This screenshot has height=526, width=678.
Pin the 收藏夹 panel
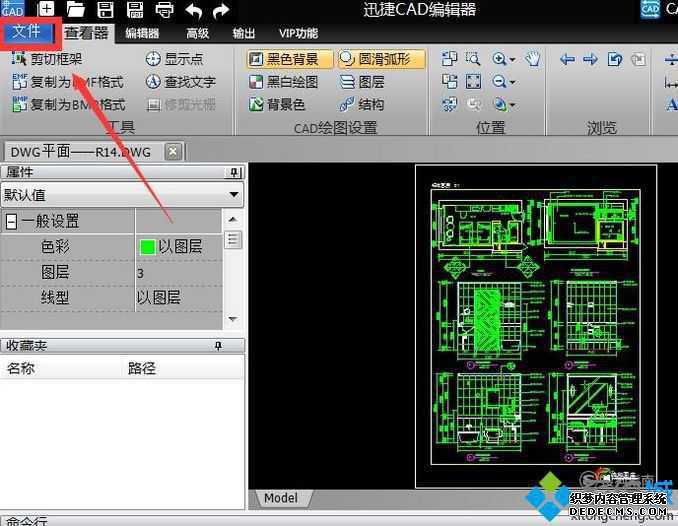(218, 346)
